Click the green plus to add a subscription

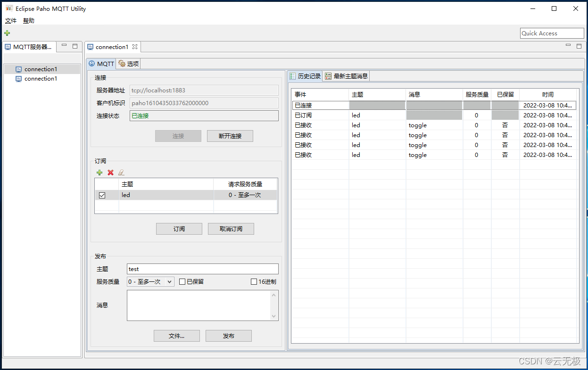99,173
